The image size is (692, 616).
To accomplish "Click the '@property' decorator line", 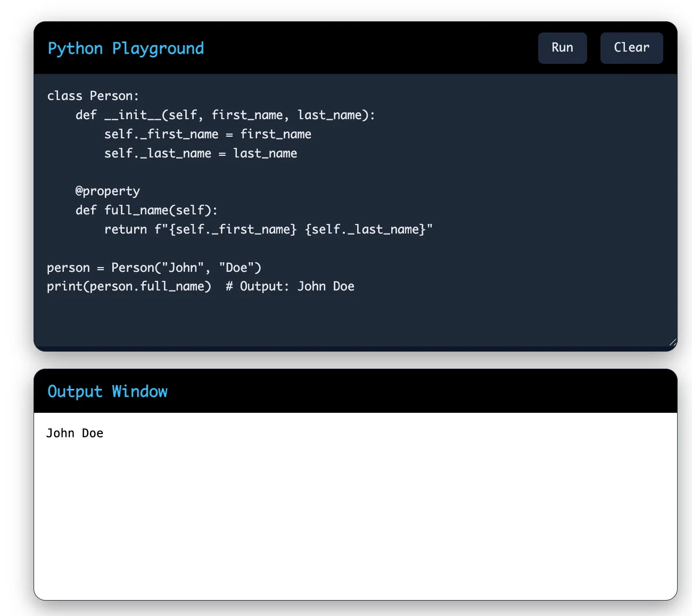I will click(108, 191).
